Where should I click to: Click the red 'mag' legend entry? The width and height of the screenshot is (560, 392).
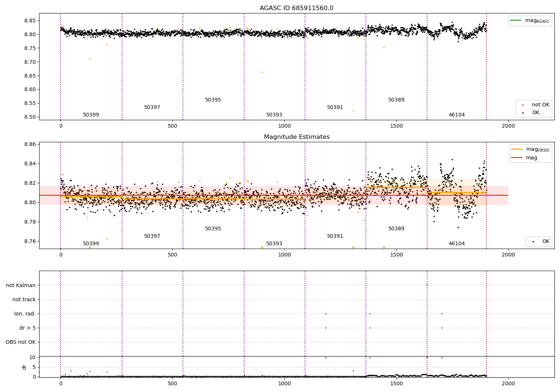coord(524,158)
